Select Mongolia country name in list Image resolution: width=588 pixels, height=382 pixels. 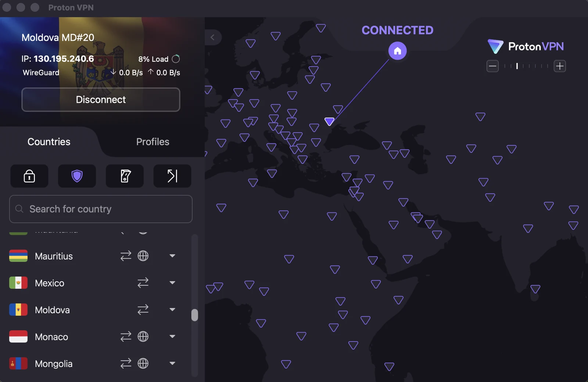pyautogui.click(x=54, y=364)
